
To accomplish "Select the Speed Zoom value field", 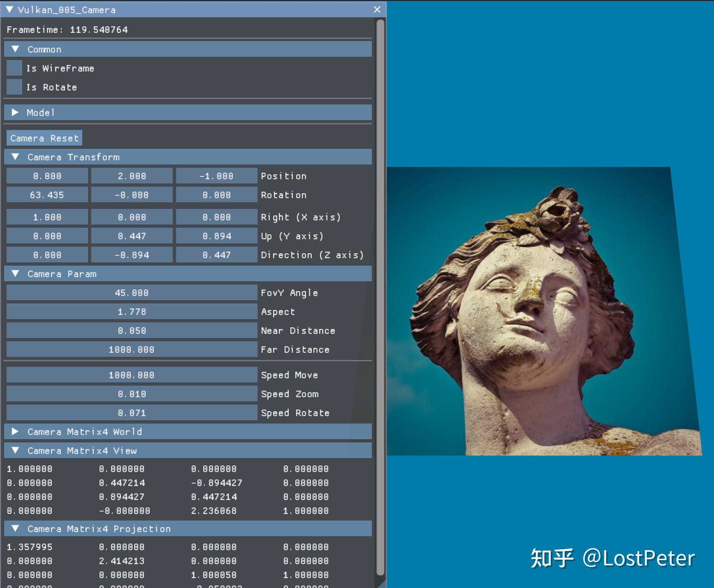I will coord(131,394).
